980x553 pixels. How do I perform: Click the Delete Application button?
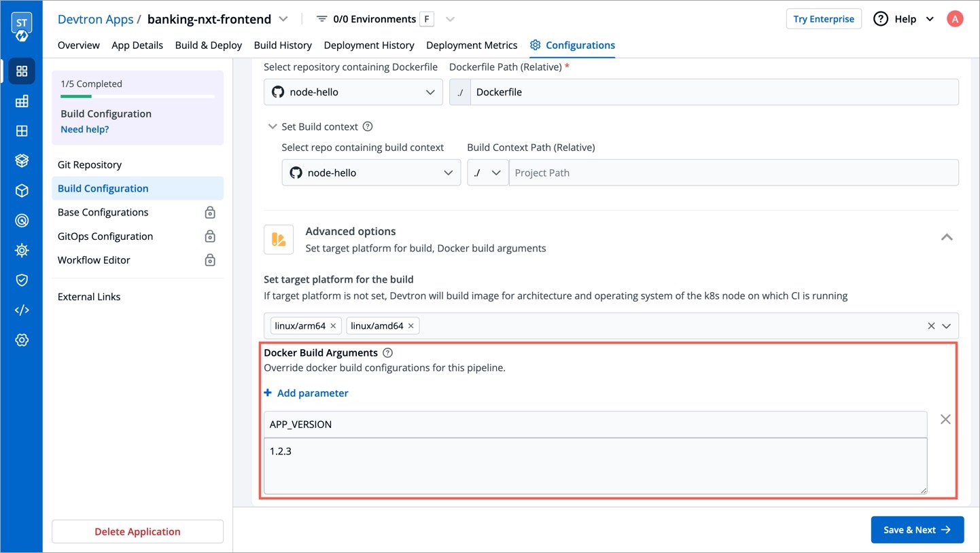(x=137, y=532)
